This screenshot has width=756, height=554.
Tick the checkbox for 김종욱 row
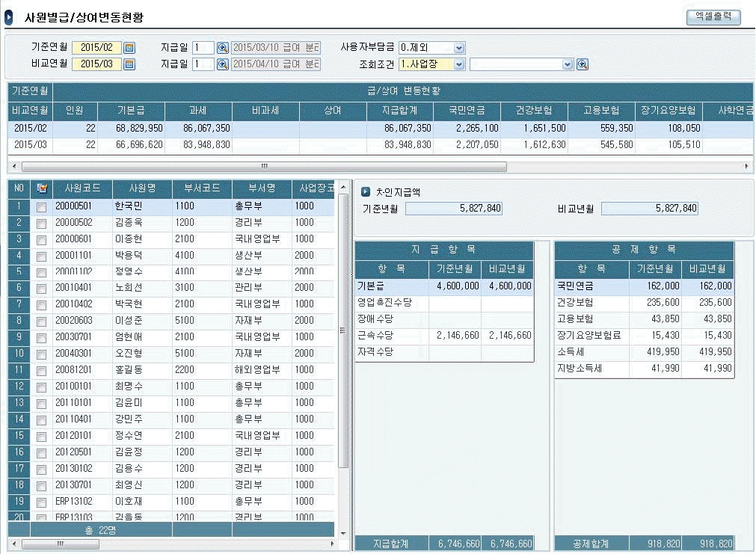coord(41,224)
